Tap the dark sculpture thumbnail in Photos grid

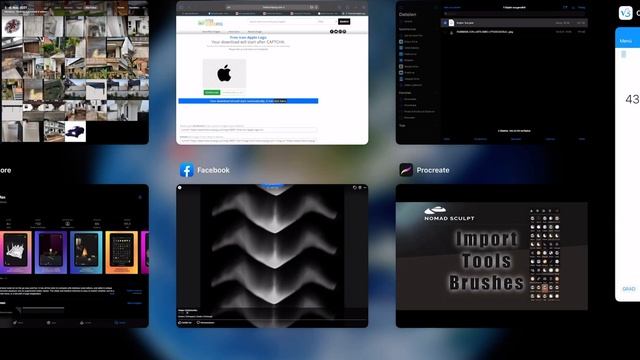click(x=75, y=131)
